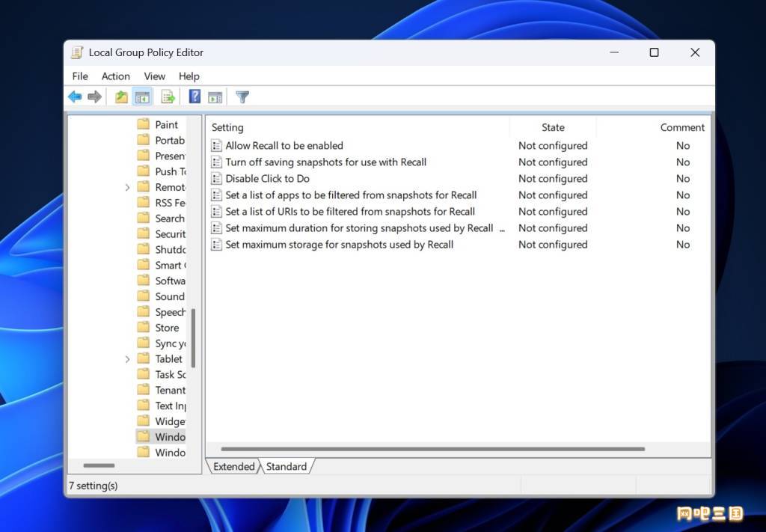Click the folder icon next to Store
Screen dimensions: 766x532
[143, 327]
